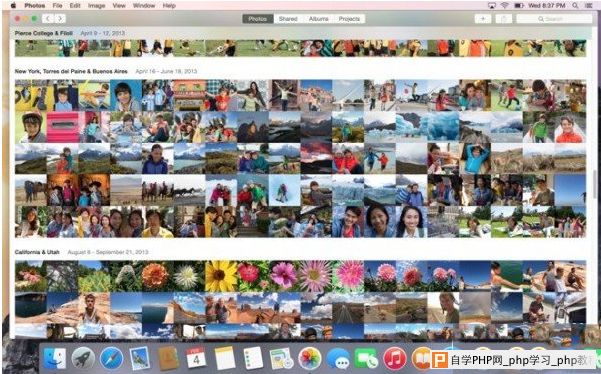This screenshot has width=601, height=374.
Task: Select the red sunset clouds thumbnail
Action: (x=316, y=158)
